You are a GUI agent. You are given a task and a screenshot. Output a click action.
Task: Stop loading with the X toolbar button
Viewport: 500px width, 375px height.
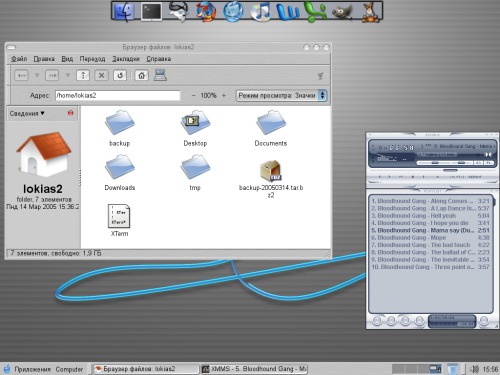click(x=101, y=75)
